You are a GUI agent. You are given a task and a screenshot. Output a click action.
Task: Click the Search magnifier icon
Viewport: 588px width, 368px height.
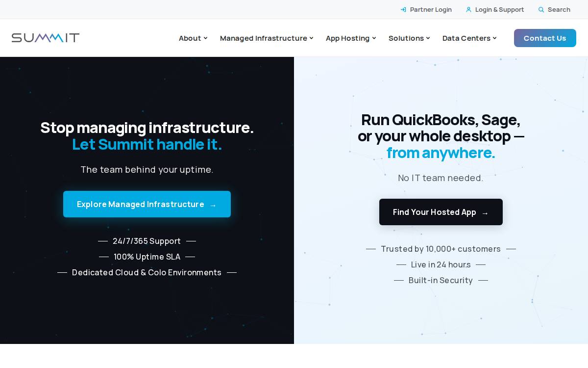click(x=541, y=9)
